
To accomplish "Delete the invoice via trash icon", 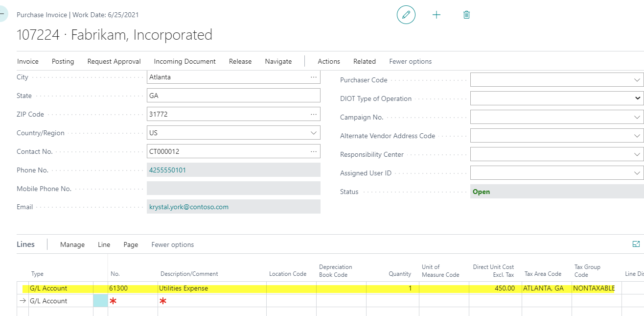I will pos(466,15).
